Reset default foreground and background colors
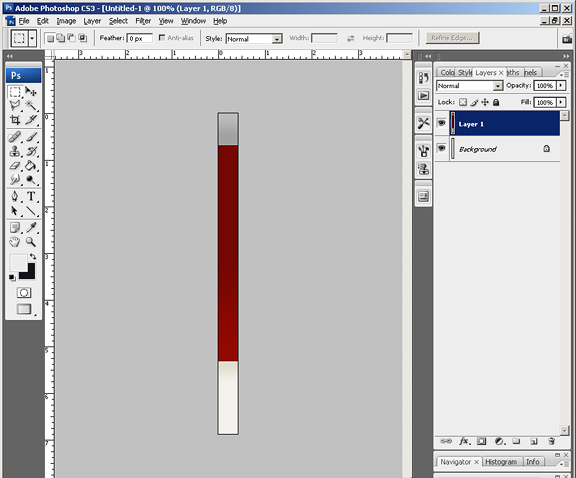 pos(12,277)
